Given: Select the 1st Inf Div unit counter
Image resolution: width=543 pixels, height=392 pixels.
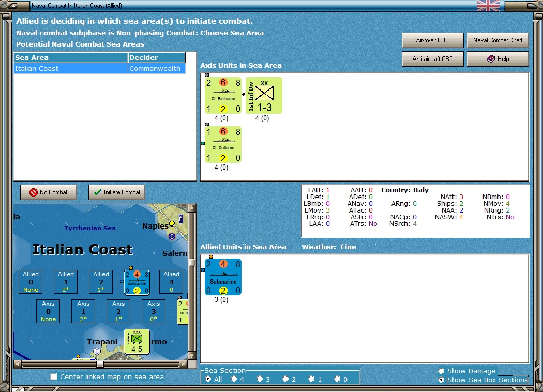Looking at the screenshot, I should click(x=264, y=95).
